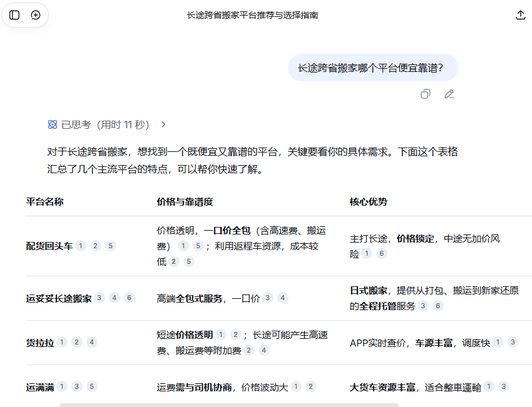Open citation 3 next to 运妥妥长途搬家
Viewport: 532px width, 407px height.
point(99,298)
